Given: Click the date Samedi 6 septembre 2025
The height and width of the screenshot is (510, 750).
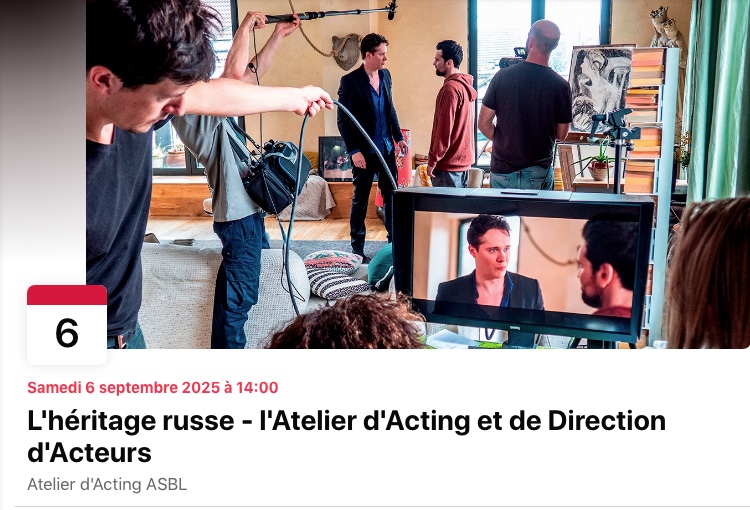Looking at the screenshot, I should coord(123,388).
